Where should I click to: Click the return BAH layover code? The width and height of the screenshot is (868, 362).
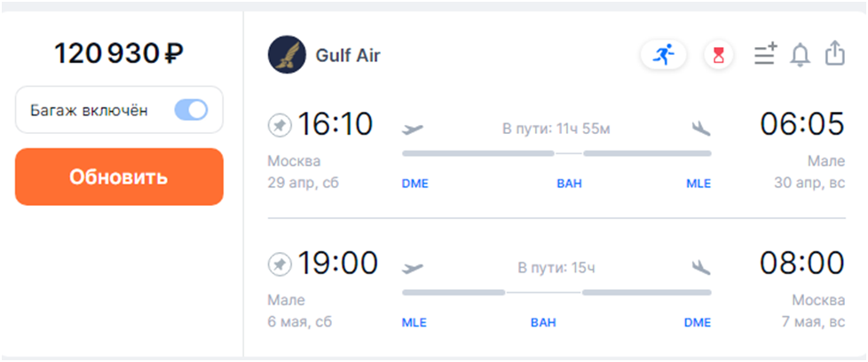click(x=543, y=322)
